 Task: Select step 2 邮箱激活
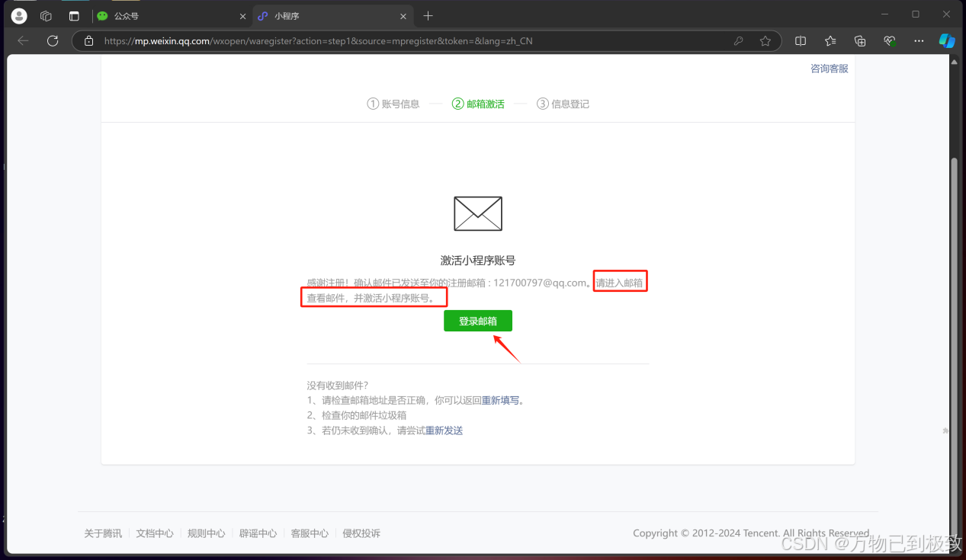tap(478, 104)
